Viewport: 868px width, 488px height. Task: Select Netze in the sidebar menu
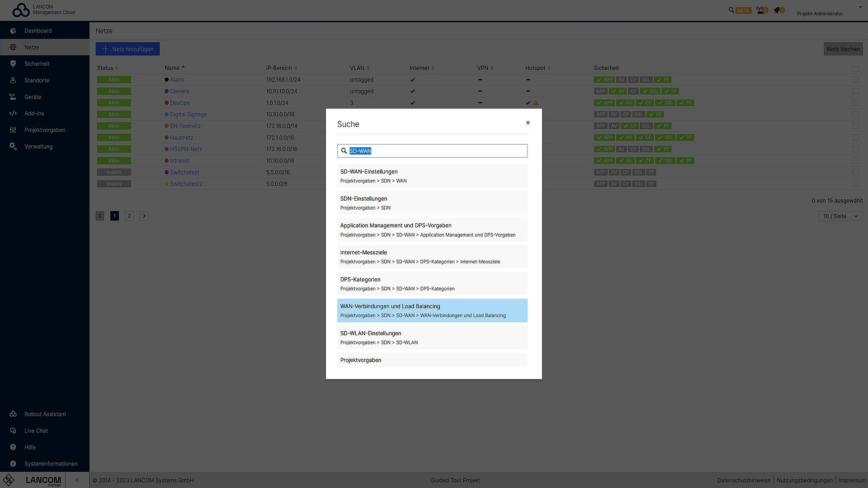coord(13,47)
